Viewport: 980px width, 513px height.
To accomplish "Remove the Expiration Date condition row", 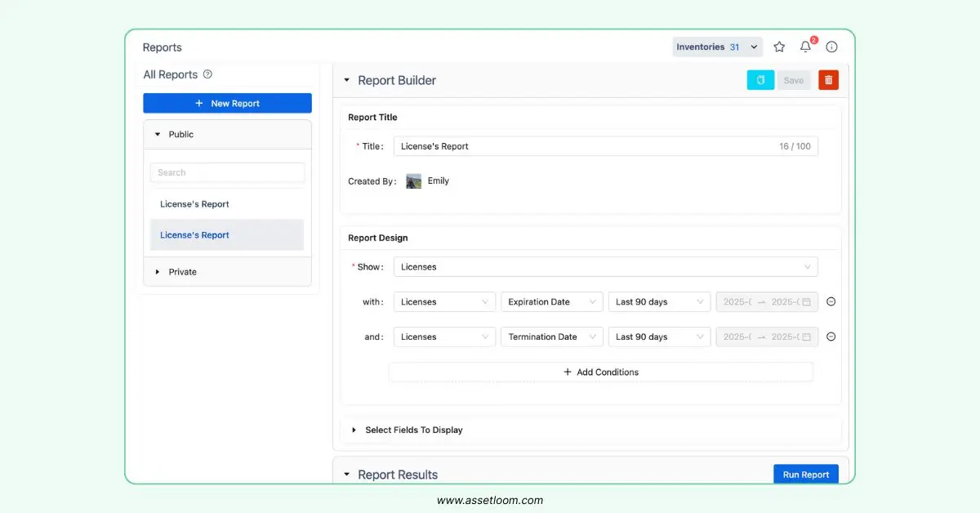I will click(831, 301).
